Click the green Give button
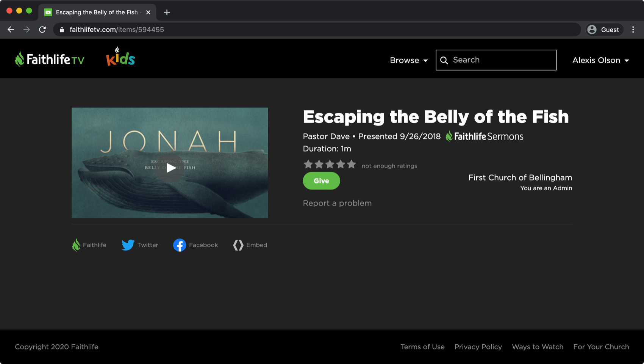644x364 pixels. click(x=321, y=181)
